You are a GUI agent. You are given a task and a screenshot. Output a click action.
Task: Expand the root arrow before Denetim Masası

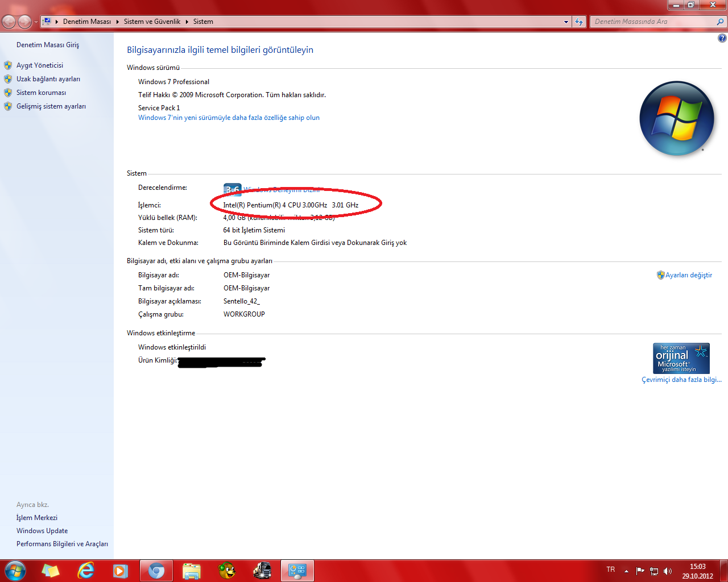pyautogui.click(x=57, y=22)
